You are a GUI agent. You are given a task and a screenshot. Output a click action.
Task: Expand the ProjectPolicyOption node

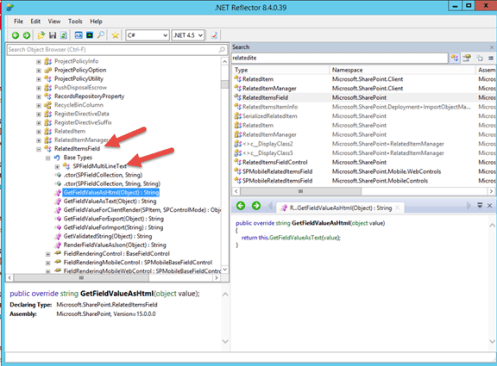pos(39,70)
